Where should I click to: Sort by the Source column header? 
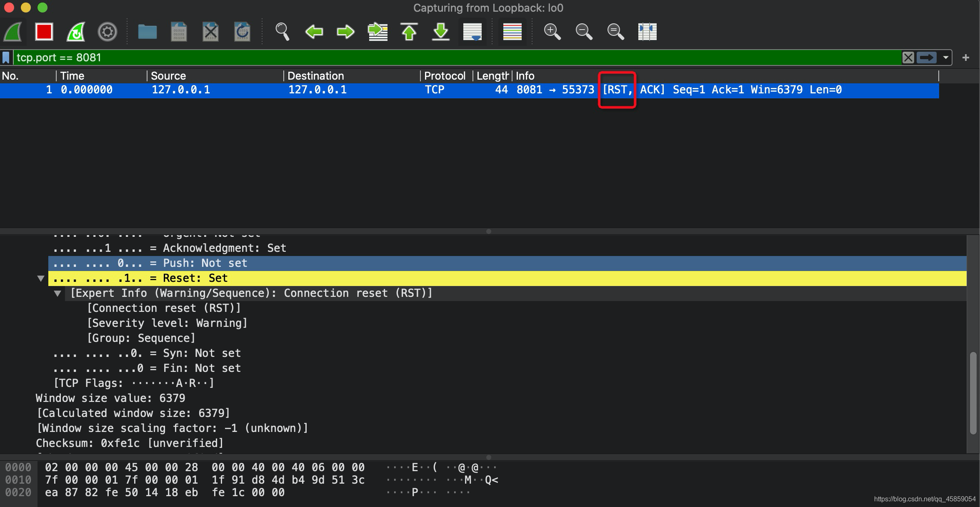pyautogui.click(x=215, y=76)
